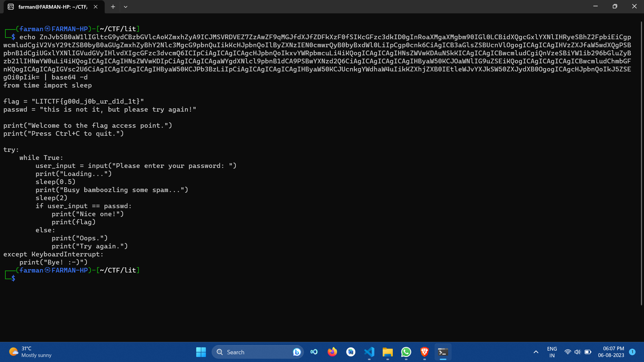This screenshot has width=644, height=362.
Task: Click the 'sleep(0.5)' line
Action: point(56,182)
